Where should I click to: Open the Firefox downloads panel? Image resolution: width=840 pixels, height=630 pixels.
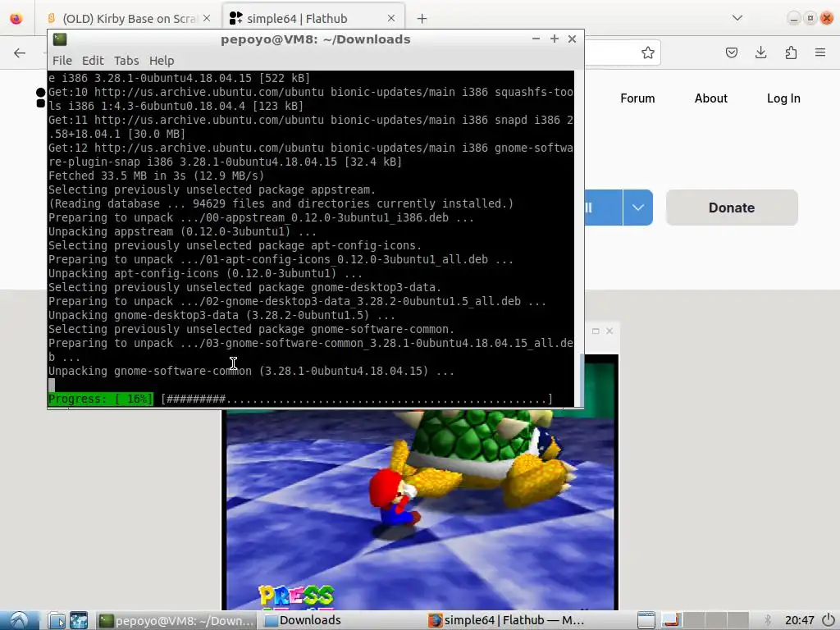760,52
